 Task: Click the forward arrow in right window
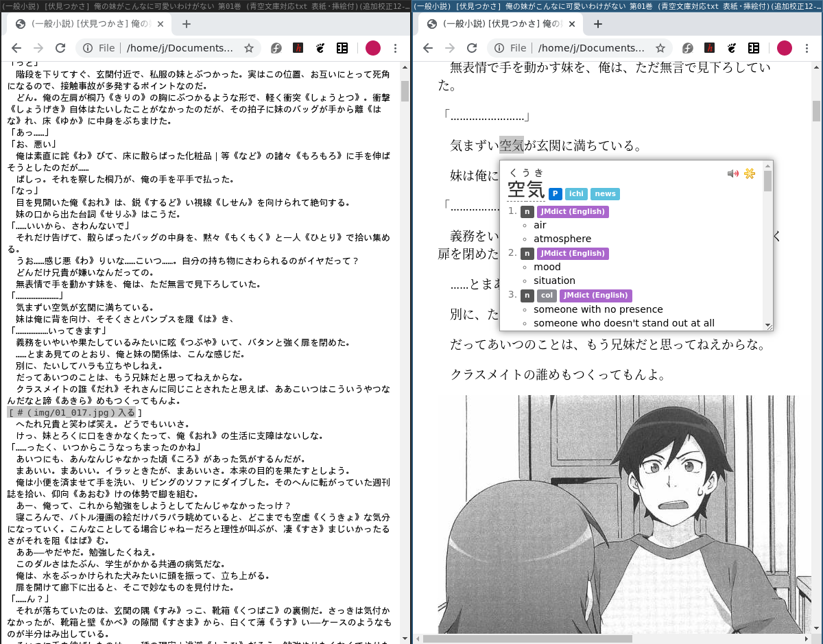click(x=450, y=48)
